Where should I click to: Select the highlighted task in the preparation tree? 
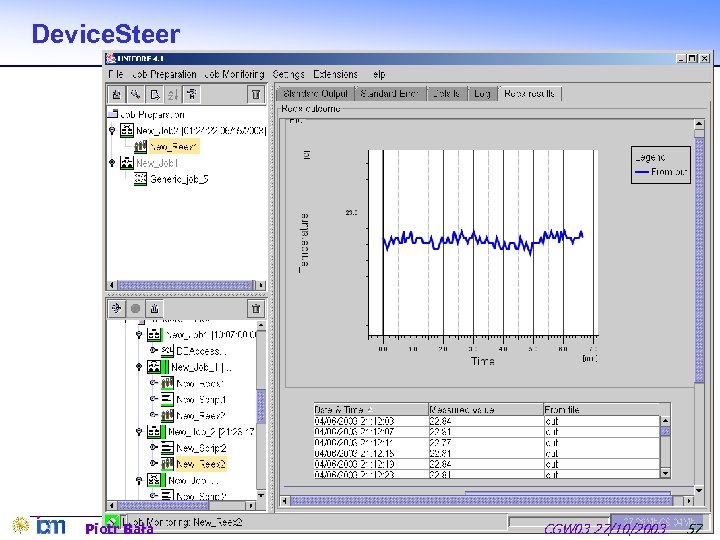tap(174, 146)
